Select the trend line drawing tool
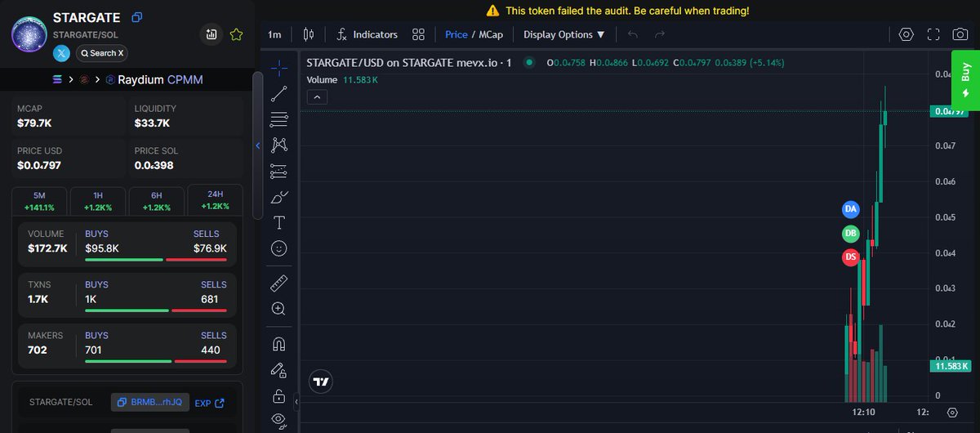 278,93
